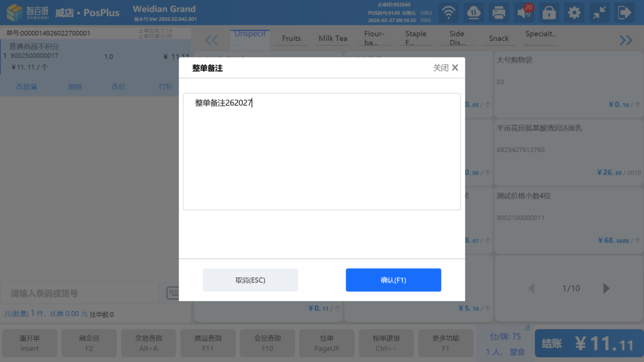Open settings via the gear icon

pyautogui.click(x=574, y=12)
